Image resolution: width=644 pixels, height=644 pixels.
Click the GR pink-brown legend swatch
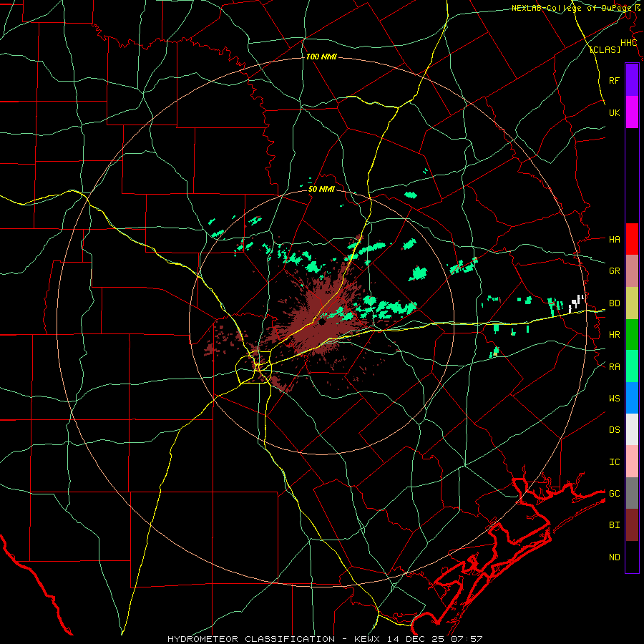coord(632,270)
